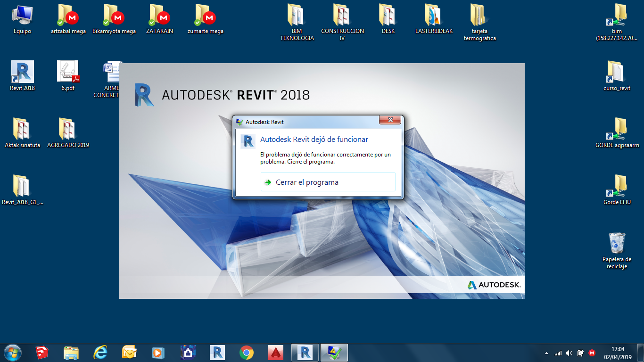Open the volume control in the tray
This screenshot has height=362, width=644.
pyautogui.click(x=569, y=353)
